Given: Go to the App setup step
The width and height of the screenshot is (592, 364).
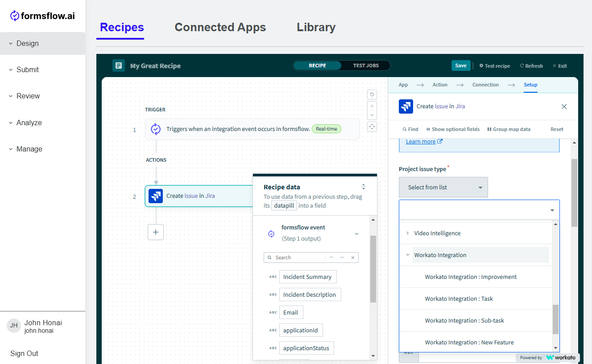Looking at the screenshot, I should [403, 85].
